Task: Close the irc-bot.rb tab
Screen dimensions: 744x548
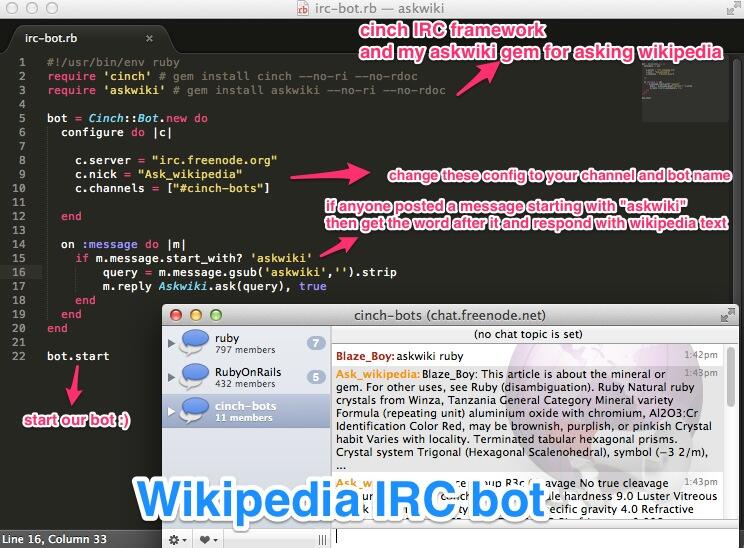Action: coord(149,38)
